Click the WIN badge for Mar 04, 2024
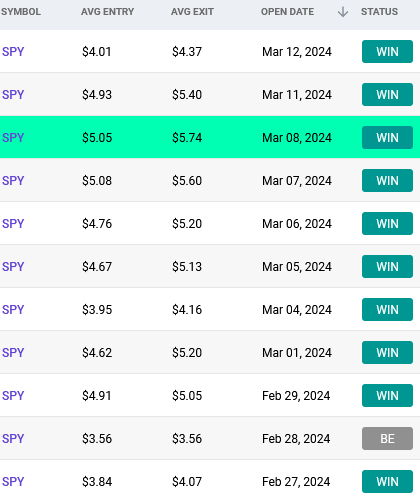Screen dimensions: 420x502 click(x=387, y=310)
